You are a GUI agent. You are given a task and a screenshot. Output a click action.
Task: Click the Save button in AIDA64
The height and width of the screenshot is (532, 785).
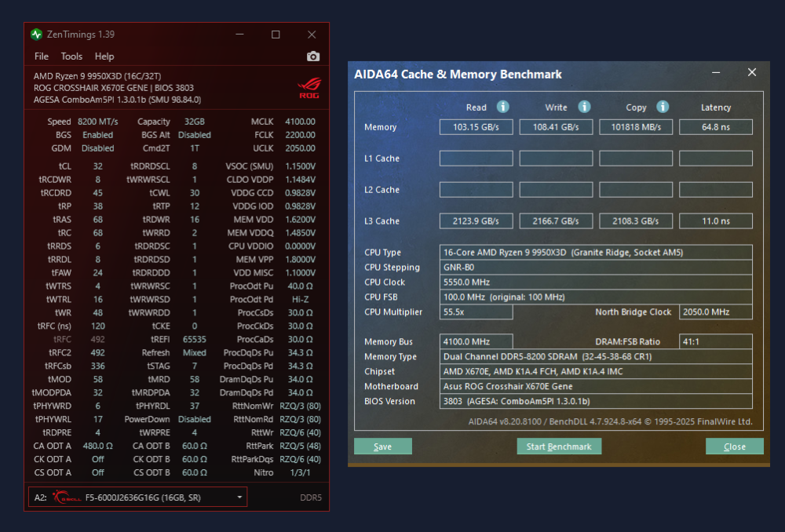383,446
